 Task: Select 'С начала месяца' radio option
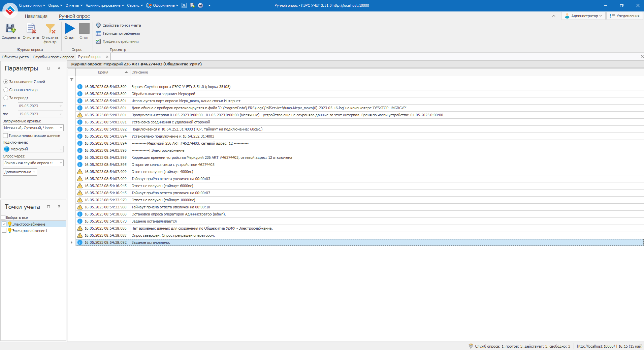click(x=6, y=90)
